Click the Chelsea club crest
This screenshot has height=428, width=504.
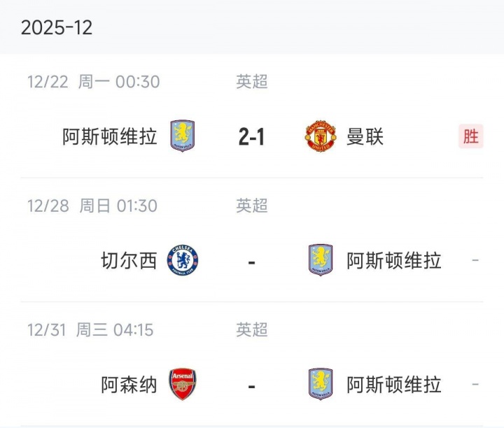(x=183, y=260)
